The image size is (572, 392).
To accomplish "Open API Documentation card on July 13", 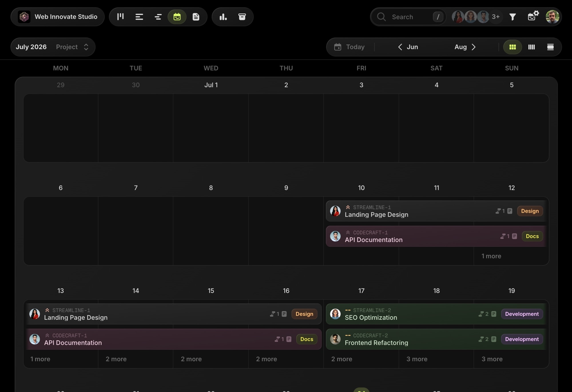I will (x=174, y=339).
